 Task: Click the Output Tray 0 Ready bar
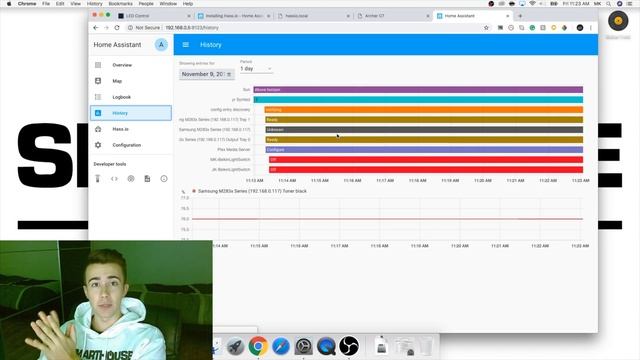click(424, 140)
